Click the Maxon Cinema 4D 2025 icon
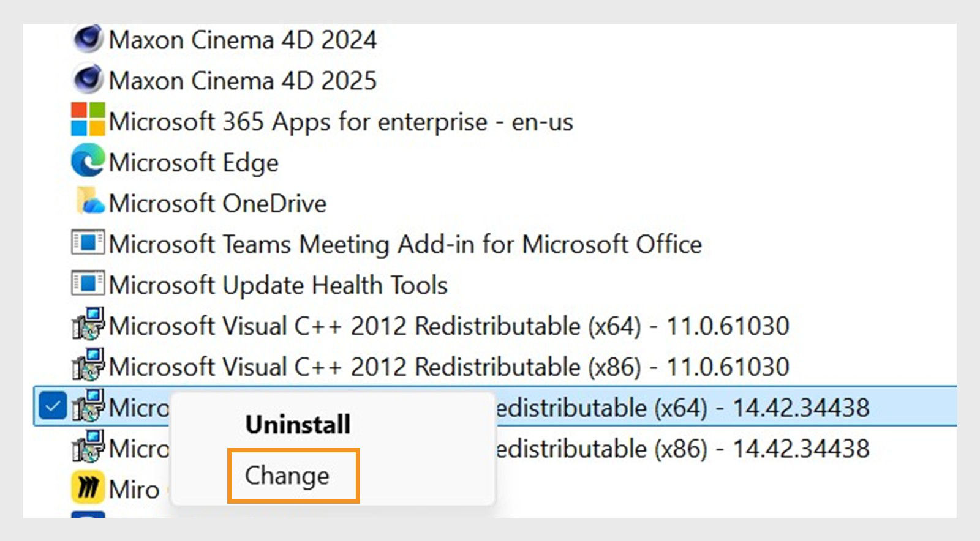This screenshot has width=980, height=541. [89, 80]
